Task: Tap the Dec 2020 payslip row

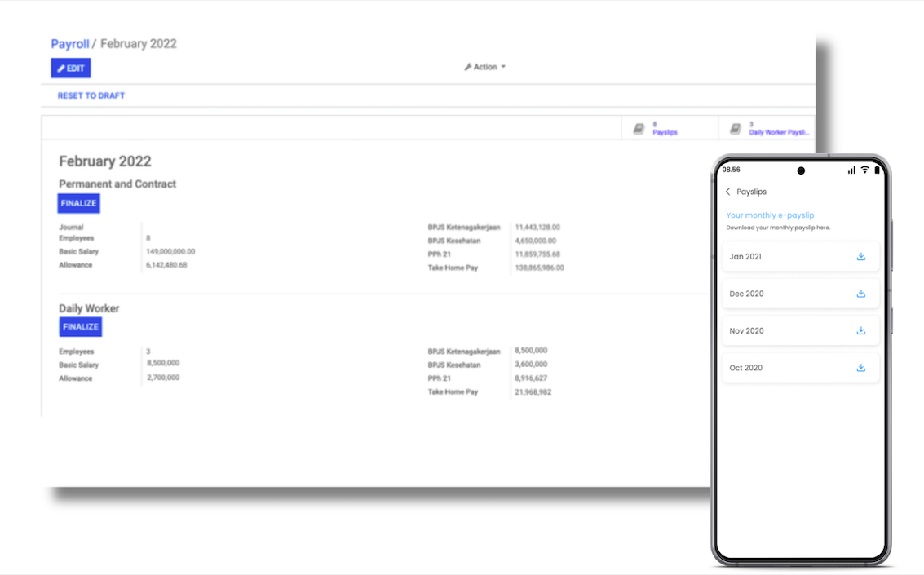Action: point(800,294)
